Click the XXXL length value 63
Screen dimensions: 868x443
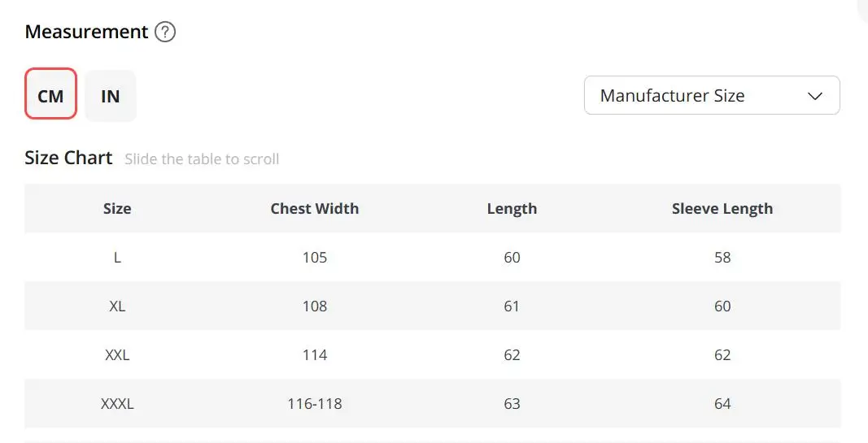coord(512,404)
